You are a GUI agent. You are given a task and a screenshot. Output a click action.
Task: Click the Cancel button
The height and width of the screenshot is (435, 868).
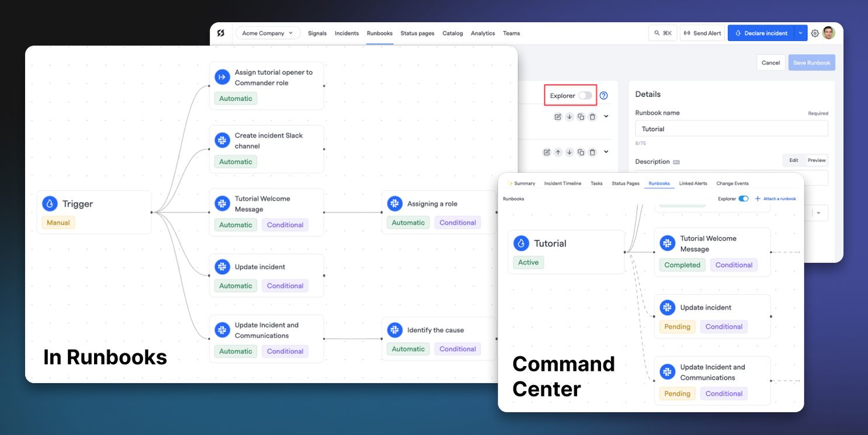click(x=770, y=62)
